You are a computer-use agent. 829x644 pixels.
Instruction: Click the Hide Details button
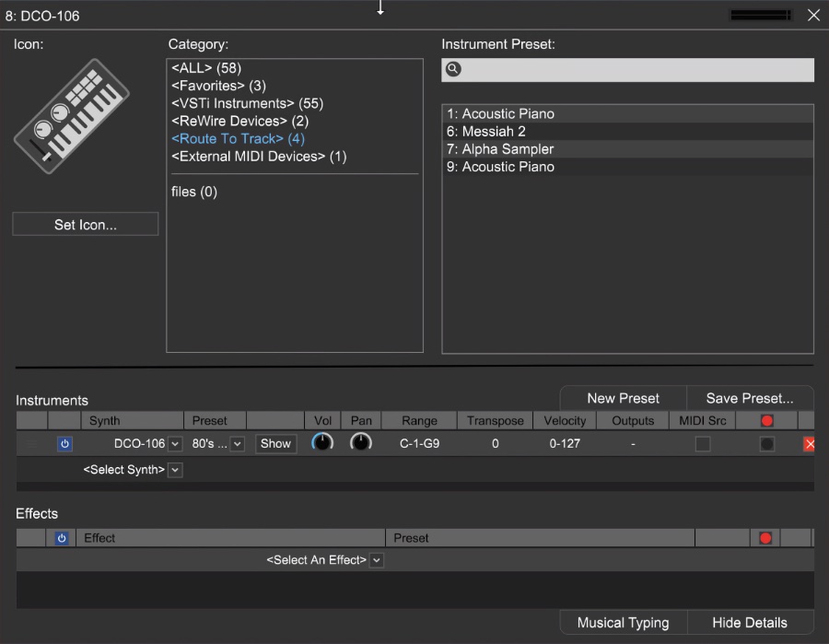750,622
